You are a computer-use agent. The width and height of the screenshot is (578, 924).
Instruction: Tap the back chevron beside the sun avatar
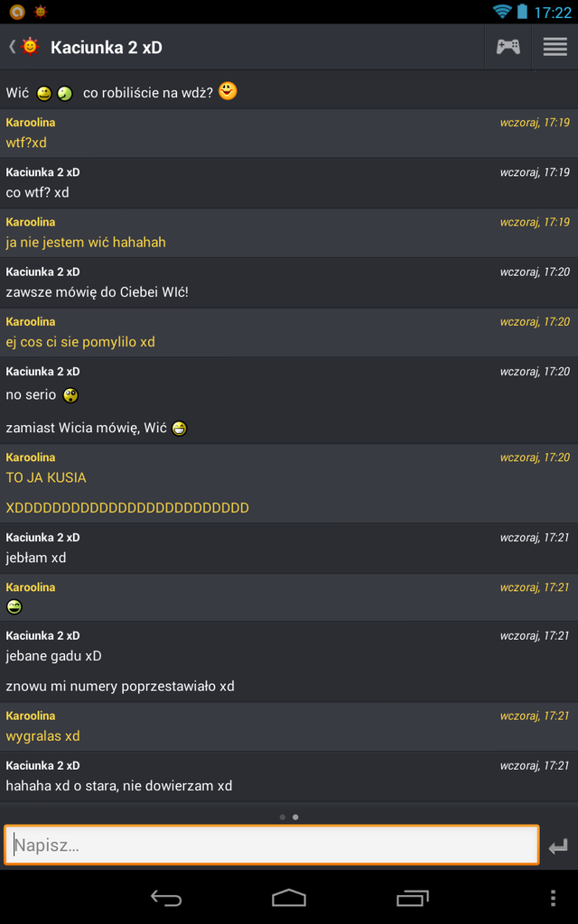[12, 47]
